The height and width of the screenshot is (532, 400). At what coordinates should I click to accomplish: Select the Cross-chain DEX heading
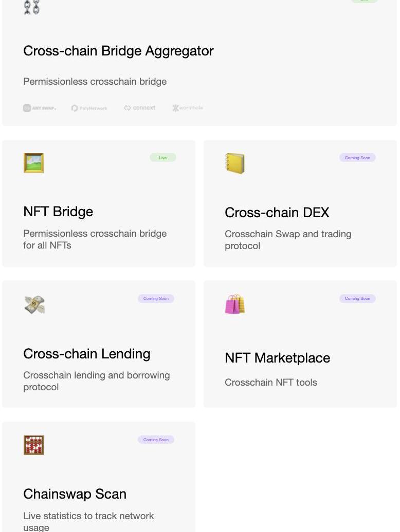[x=277, y=213]
